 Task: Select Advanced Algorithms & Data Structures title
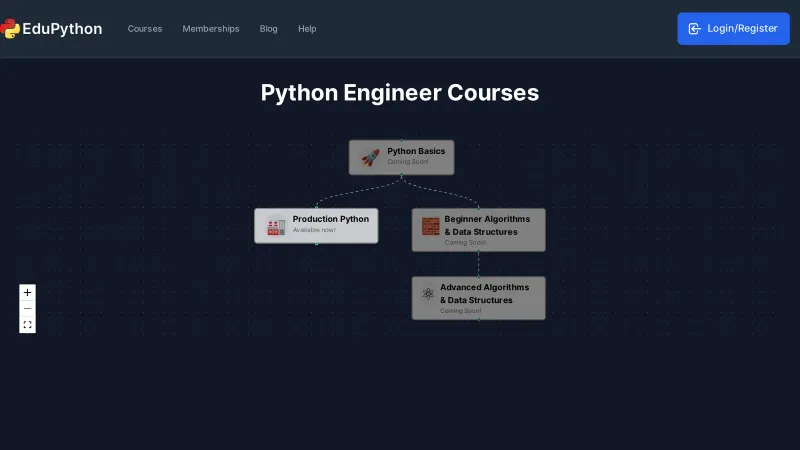484,293
